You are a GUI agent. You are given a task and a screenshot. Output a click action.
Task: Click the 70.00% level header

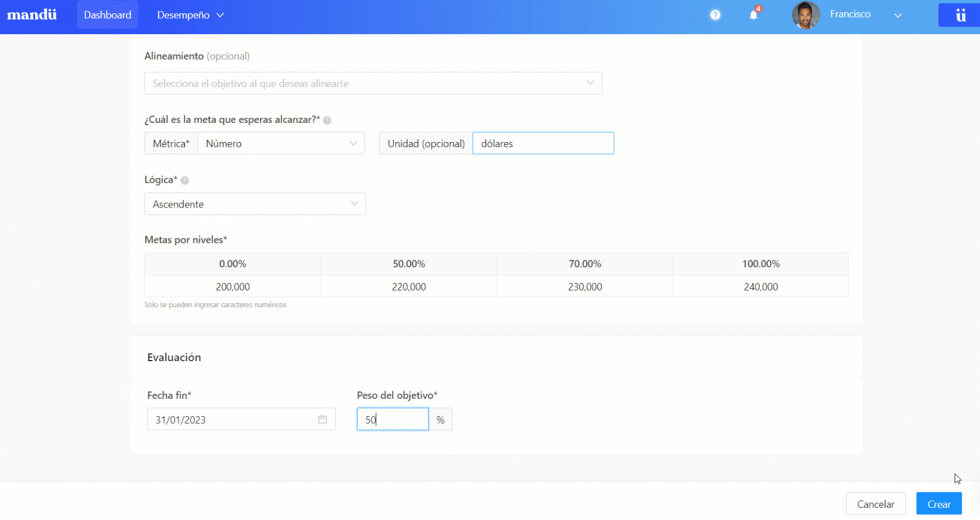(x=585, y=264)
